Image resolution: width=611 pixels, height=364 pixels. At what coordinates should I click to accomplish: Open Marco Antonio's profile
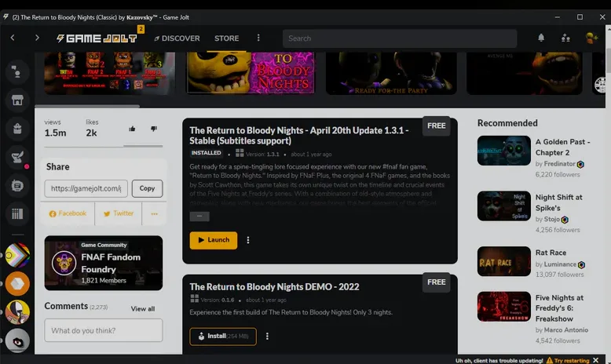point(565,330)
